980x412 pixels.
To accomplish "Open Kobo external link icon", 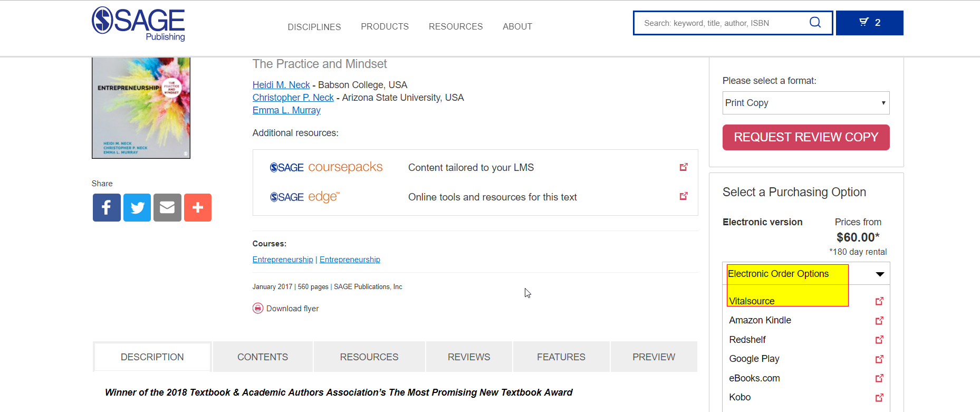I will [879, 398].
